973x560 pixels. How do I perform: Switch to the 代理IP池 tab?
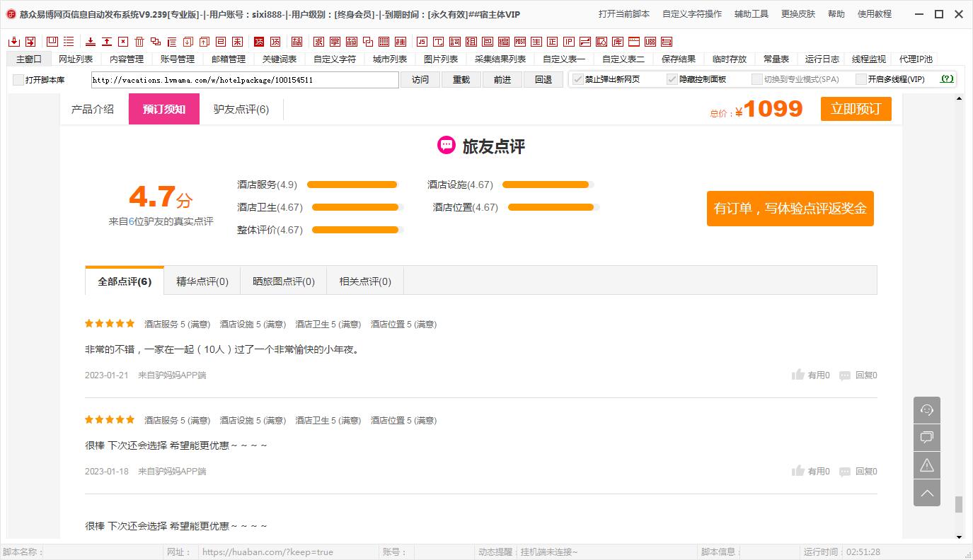click(x=916, y=59)
